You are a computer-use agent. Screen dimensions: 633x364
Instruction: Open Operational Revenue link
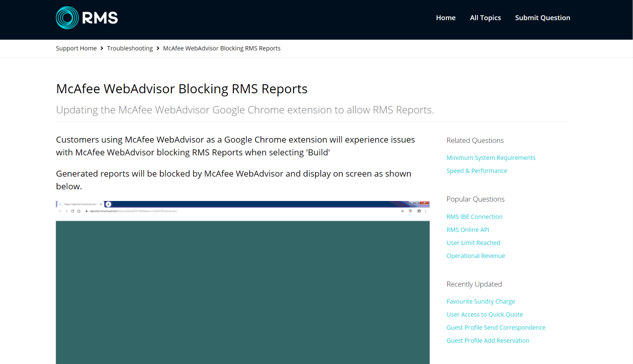[x=476, y=256]
